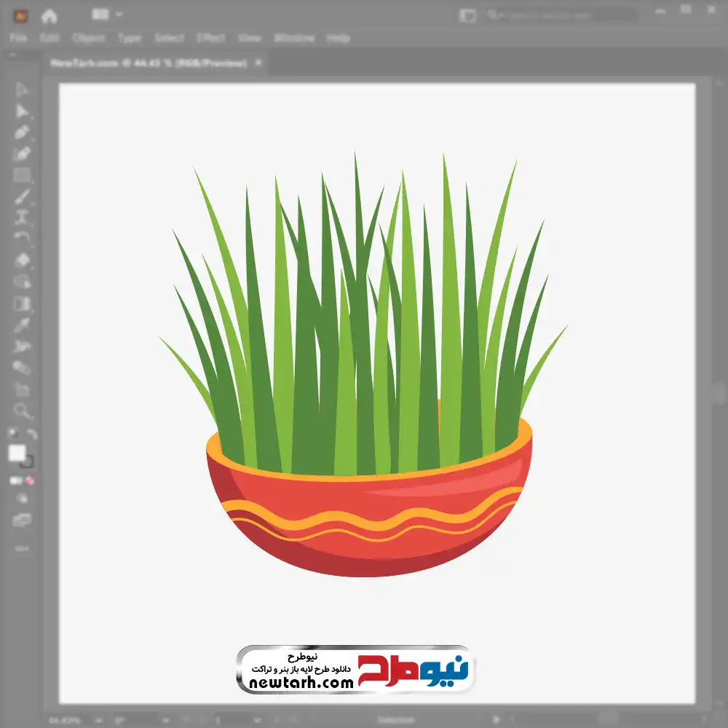Select the Type tool
This screenshot has height=728, width=728.
pyautogui.click(x=22, y=216)
